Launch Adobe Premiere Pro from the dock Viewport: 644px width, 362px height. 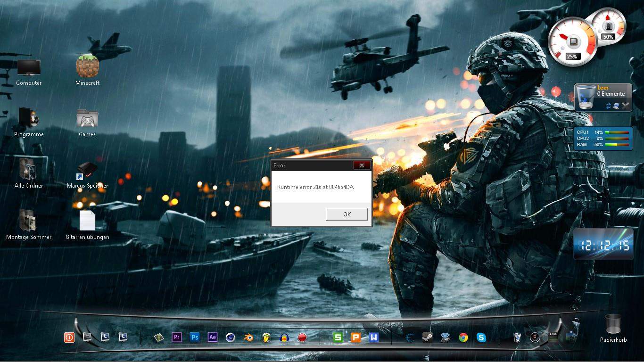pos(177,337)
